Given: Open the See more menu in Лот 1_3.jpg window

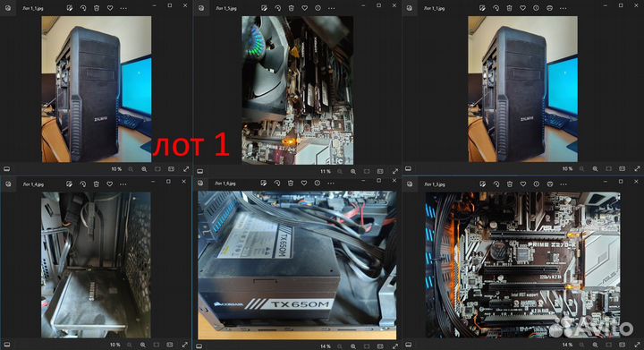Looking at the screenshot, I should coord(563,184).
